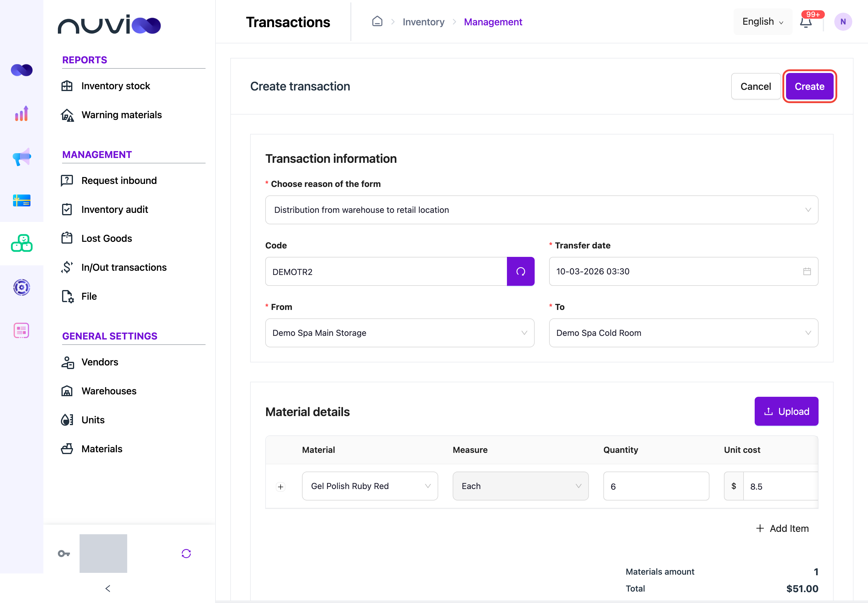The image size is (868, 603).
Task: Click the Materials basket icon
Action: pos(67,448)
